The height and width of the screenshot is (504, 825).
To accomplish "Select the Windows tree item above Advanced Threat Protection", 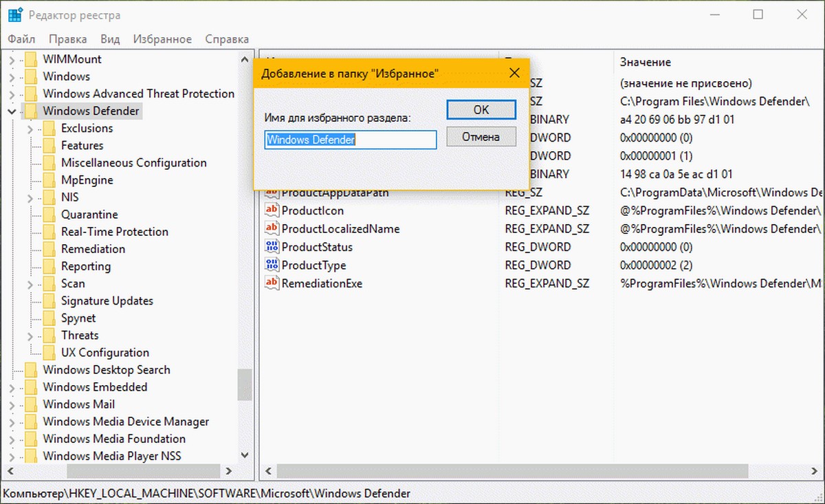I will click(66, 76).
